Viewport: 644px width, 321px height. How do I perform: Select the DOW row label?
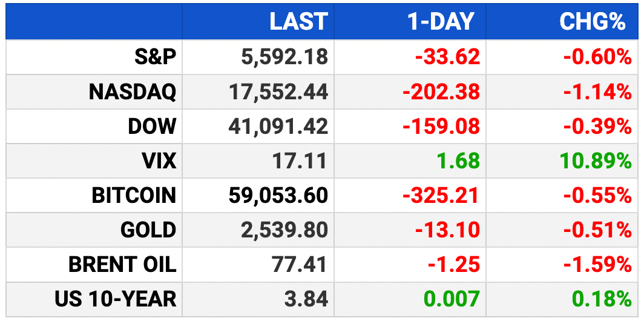point(152,126)
